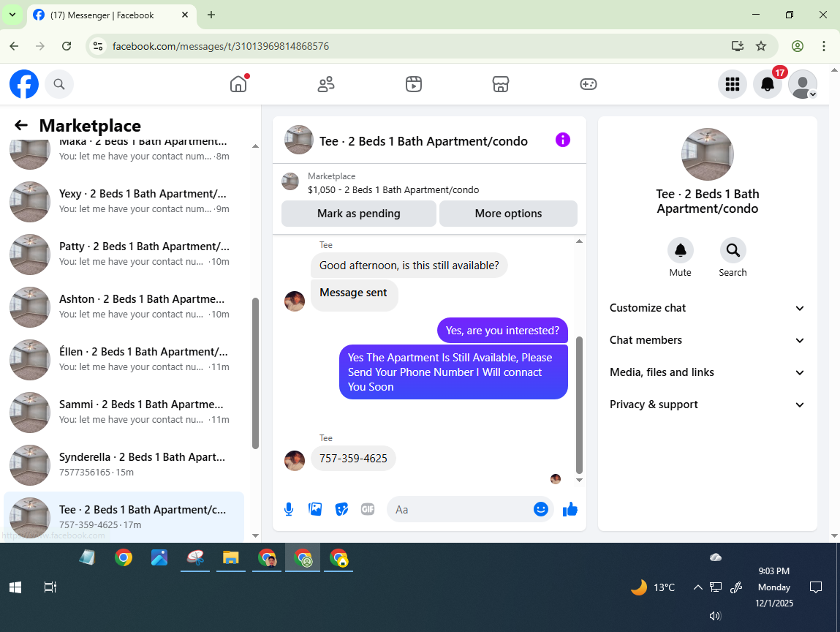The height and width of the screenshot is (632, 840).
Task: Click the More options button
Action: tap(508, 214)
